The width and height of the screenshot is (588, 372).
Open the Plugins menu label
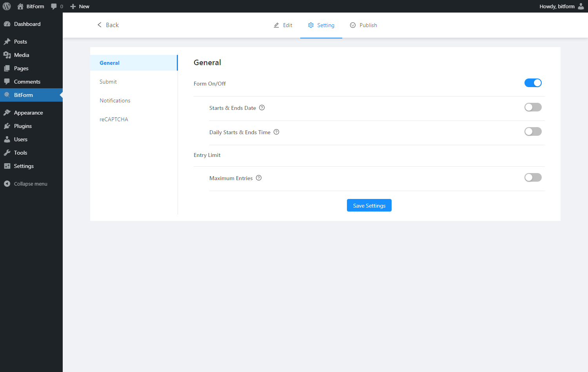click(23, 126)
